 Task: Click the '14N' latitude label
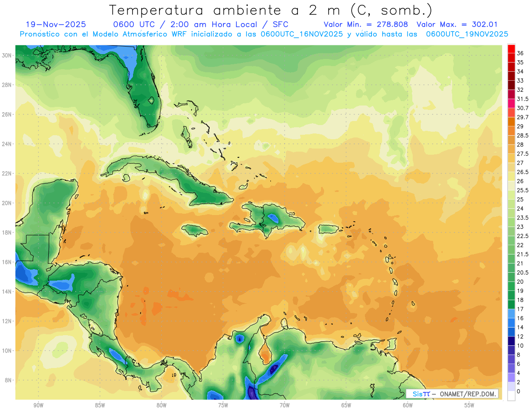pyautogui.click(x=7, y=291)
